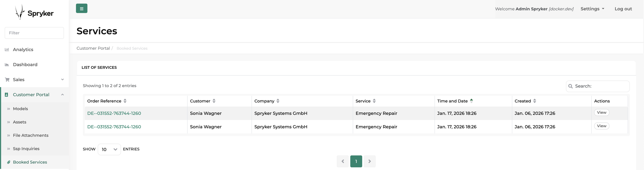Sort by Created column arrows

[x=535, y=101]
